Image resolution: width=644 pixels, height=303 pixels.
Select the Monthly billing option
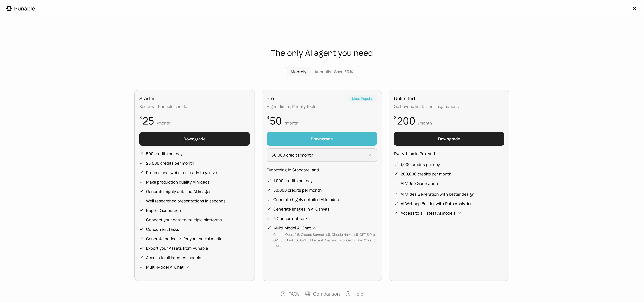[x=298, y=72]
